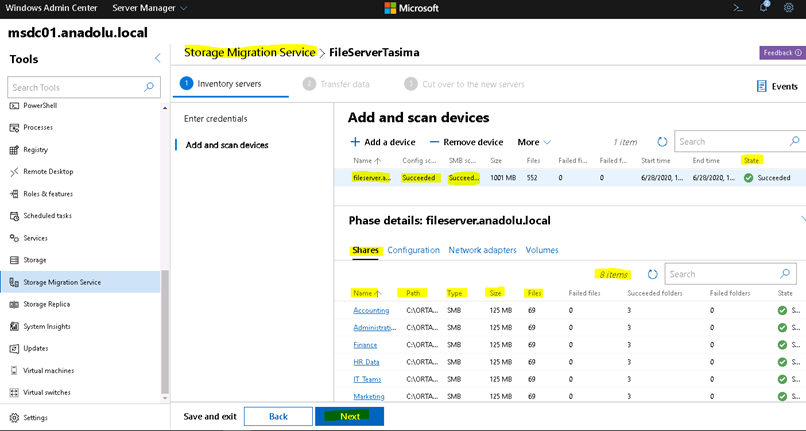Expand the More menu
This screenshot has height=431, width=806.
click(534, 142)
